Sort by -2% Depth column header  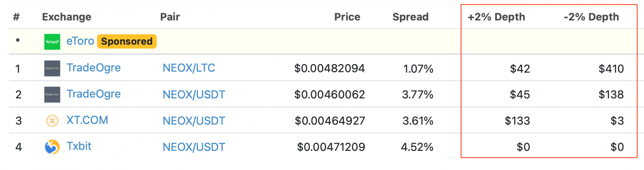(591, 17)
